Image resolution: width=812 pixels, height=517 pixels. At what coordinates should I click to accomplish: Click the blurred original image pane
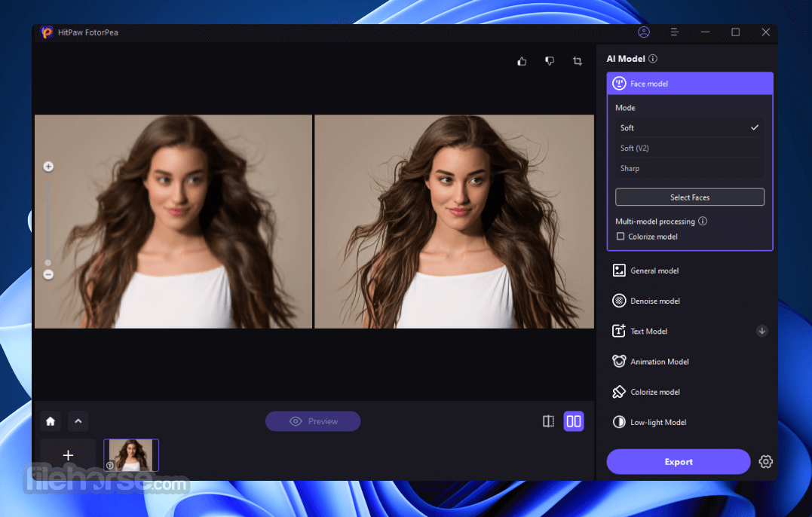point(173,222)
